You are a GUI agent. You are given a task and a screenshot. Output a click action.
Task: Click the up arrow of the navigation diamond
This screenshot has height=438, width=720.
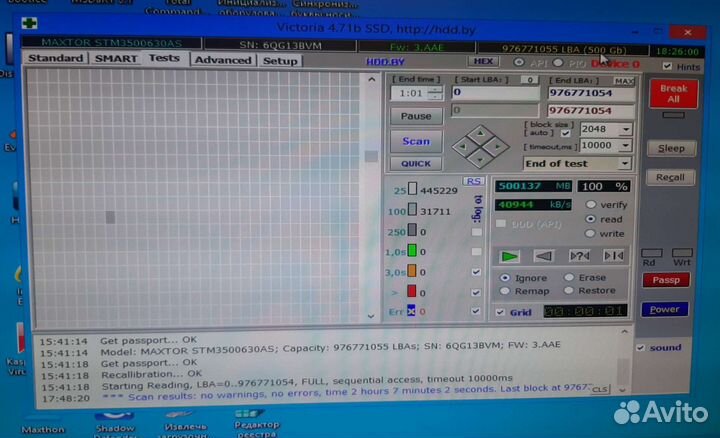(x=480, y=134)
